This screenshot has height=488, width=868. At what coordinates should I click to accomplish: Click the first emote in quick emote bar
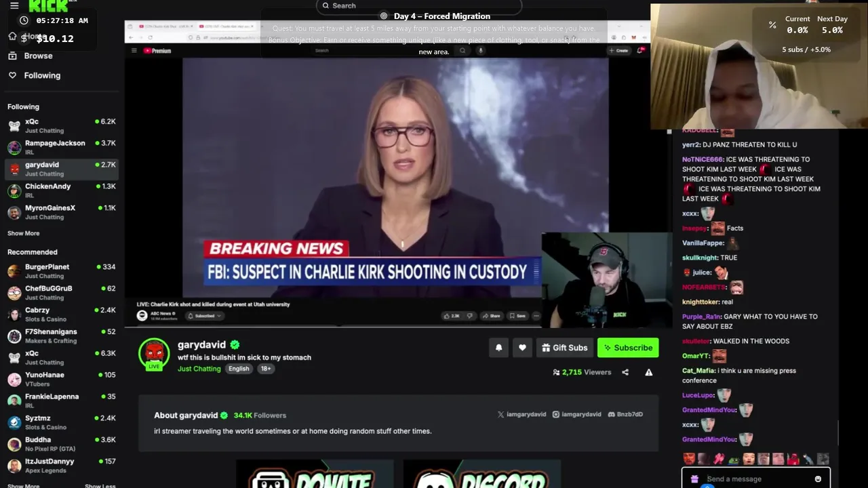(689, 459)
